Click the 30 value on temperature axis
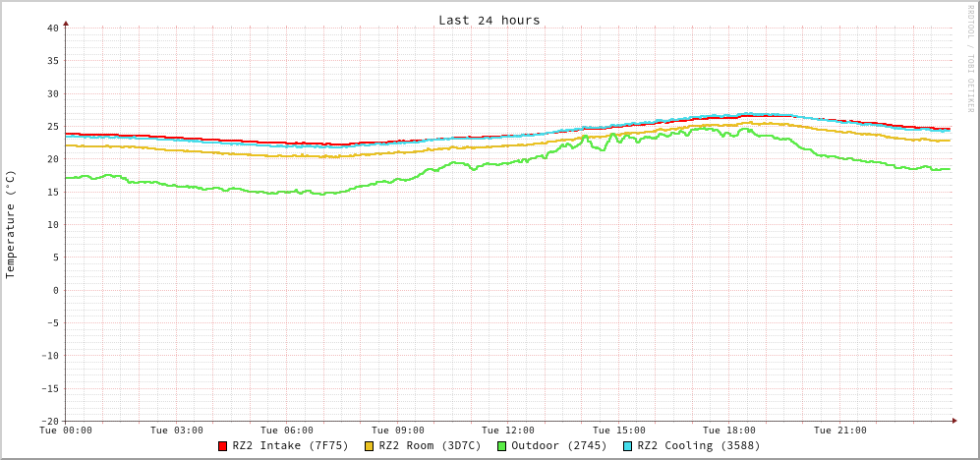980x460 pixels. click(52, 93)
